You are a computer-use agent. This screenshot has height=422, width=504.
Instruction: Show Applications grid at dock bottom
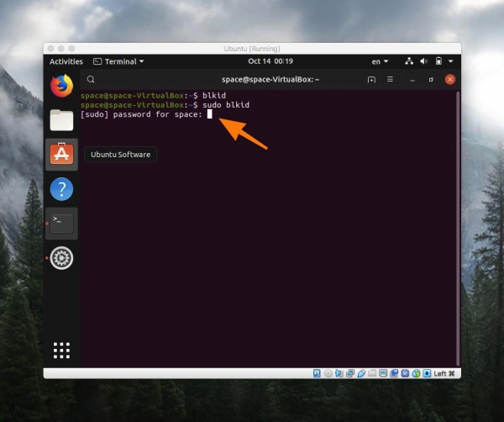pyautogui.click(x=61, y=351)
